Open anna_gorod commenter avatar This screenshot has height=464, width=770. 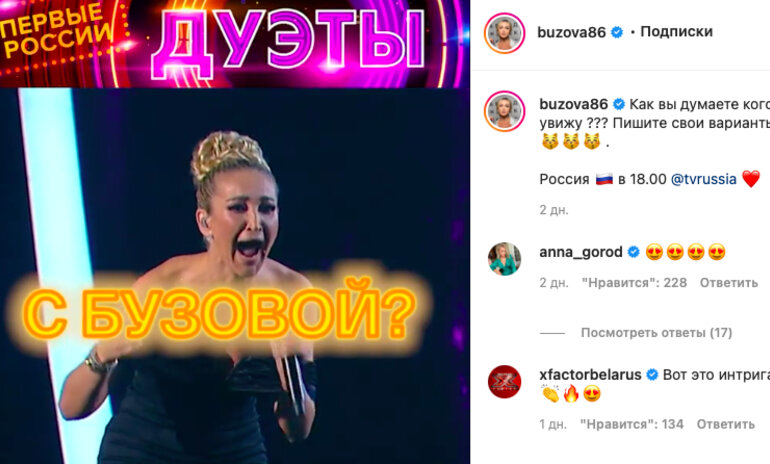point(504,259)
